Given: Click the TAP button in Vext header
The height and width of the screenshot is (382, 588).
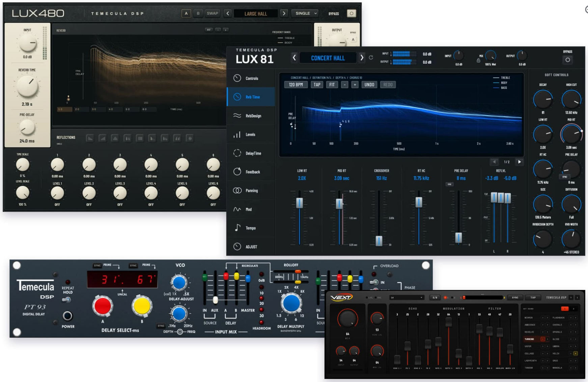Looking at the screenshot, I should pyautogui.click(x=533, y=297).
